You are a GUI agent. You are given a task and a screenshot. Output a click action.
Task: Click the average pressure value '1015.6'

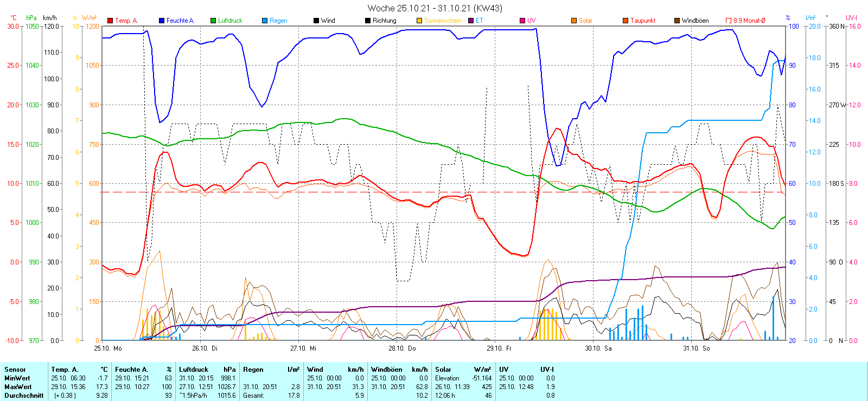(227, 396)
